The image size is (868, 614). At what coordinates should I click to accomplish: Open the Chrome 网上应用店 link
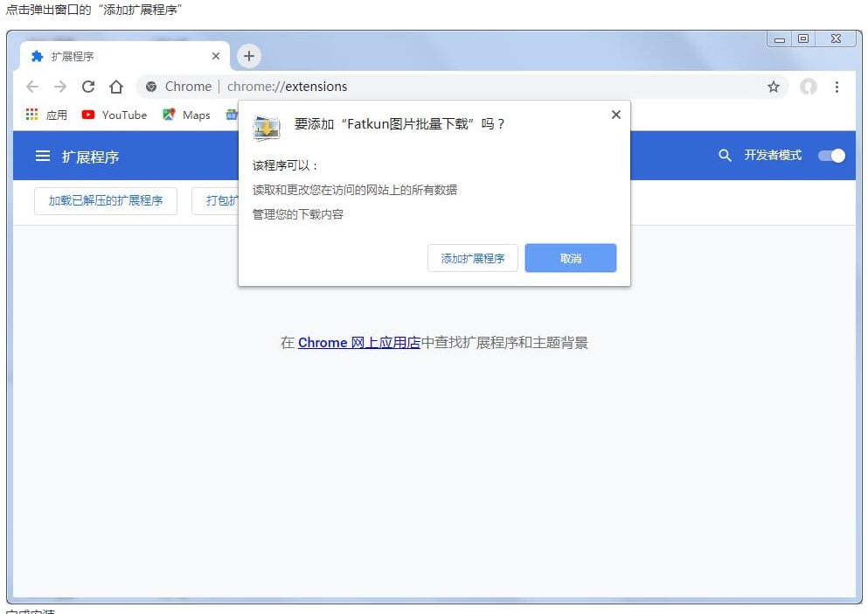[358, 343]
